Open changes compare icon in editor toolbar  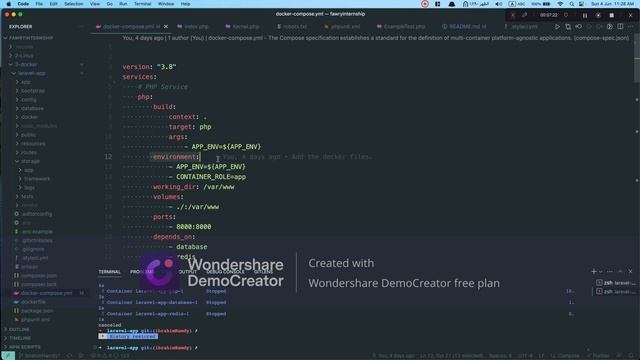point(568,27)
